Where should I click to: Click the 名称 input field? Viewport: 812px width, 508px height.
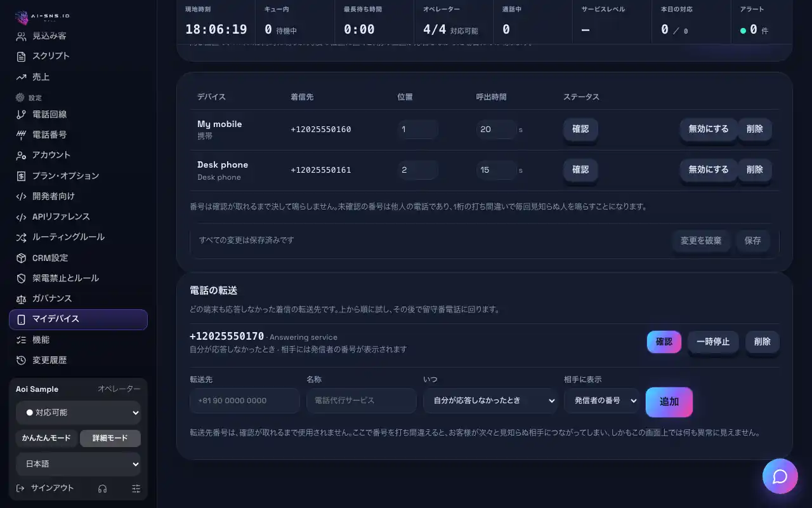(361, 401)
